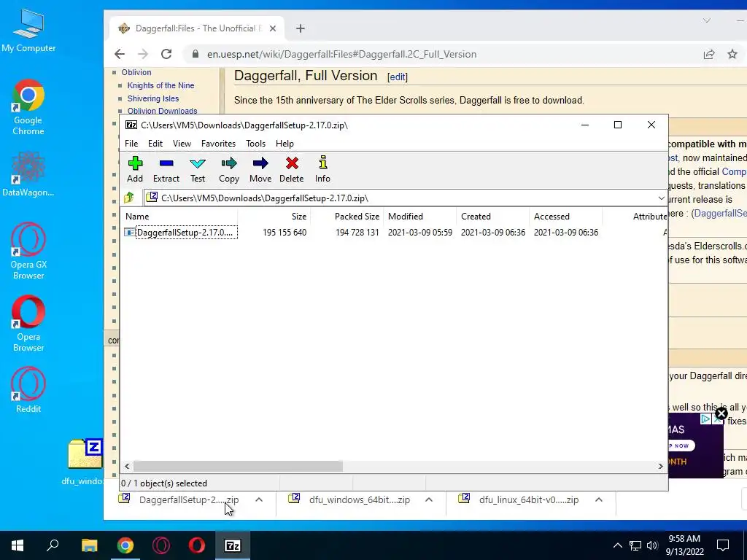Screen dimensions: 747x560
Task: Click the Extract toolbar icon
Action: point(166,169)
